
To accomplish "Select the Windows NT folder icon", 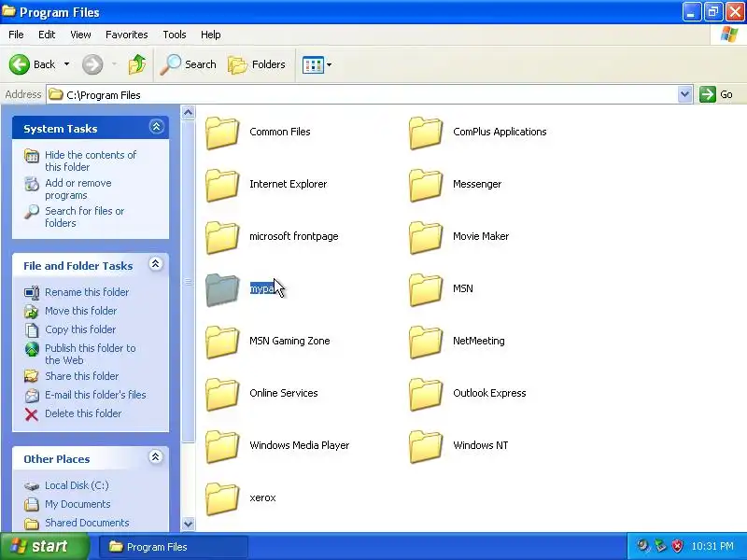I will pyautogui.click(x=426, y=447).
